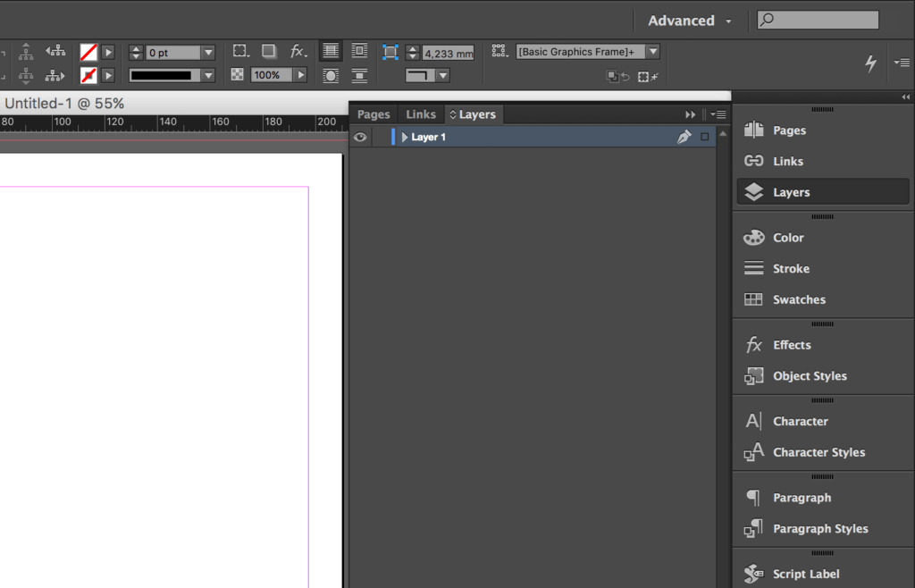The width and height of the screenshot is (915, 588).
Task: Open the fill color swatch
Action: click(88, 53)
